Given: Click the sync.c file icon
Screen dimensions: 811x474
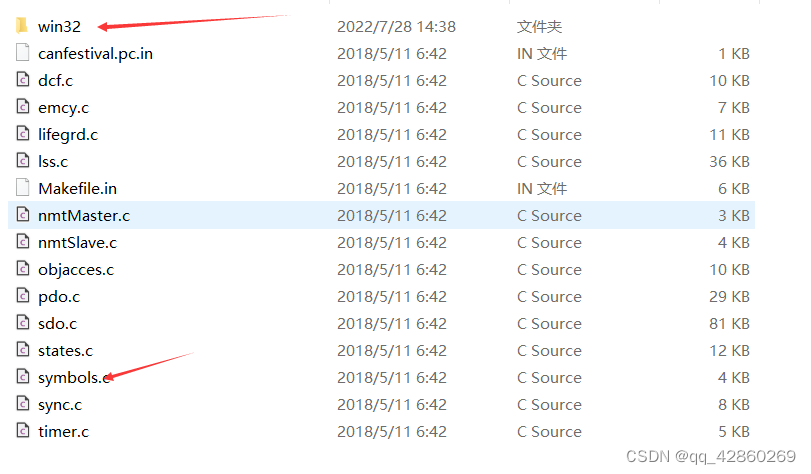Looking at the screenshot, I should (x=23, y=403).
